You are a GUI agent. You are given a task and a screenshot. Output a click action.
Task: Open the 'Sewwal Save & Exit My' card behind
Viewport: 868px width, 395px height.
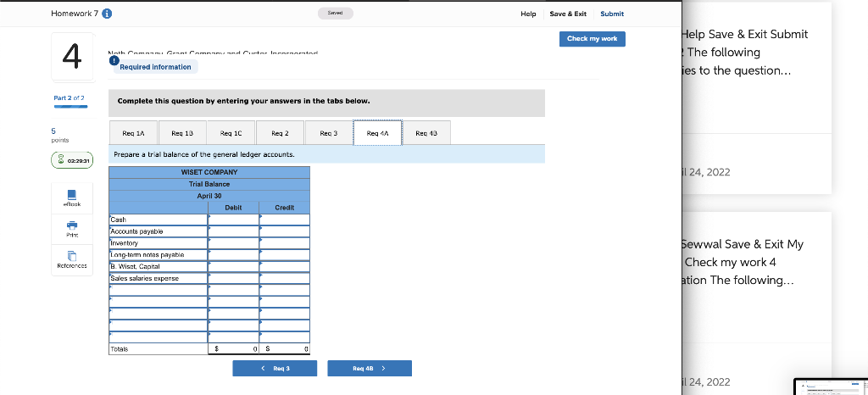757,303
